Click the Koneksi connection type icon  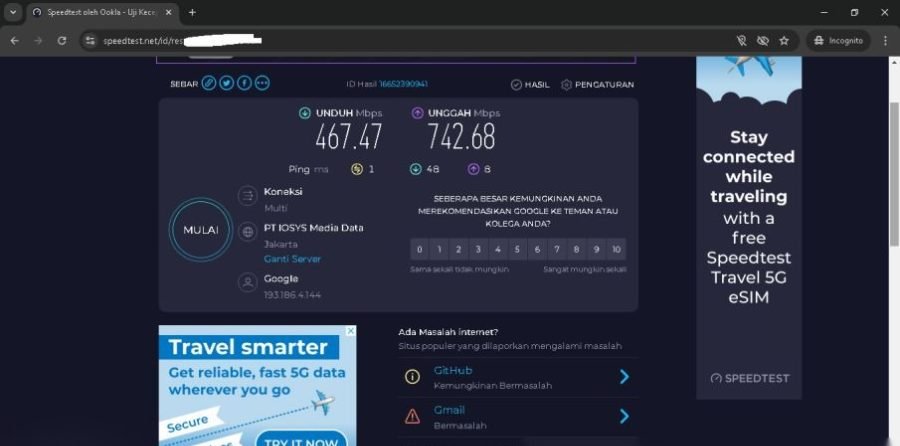coord(247,196)
